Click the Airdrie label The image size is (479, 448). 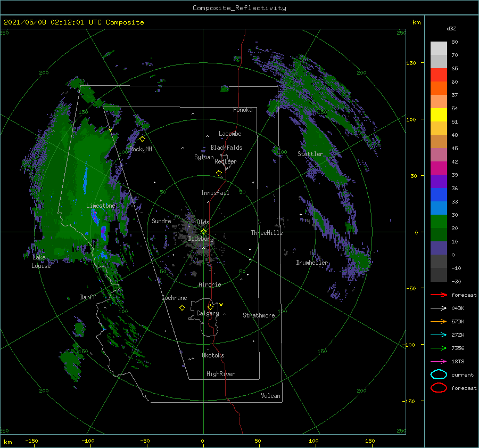[210, 284]
